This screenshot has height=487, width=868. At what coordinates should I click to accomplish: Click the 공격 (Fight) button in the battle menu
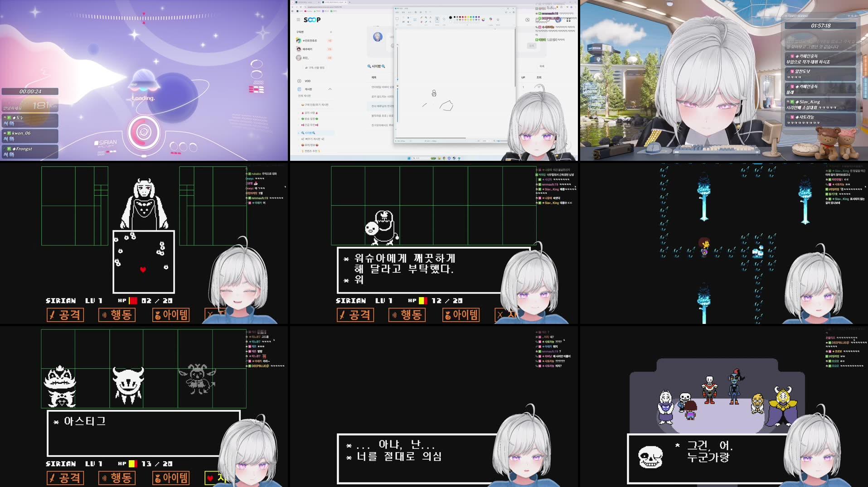pos(65,315)
